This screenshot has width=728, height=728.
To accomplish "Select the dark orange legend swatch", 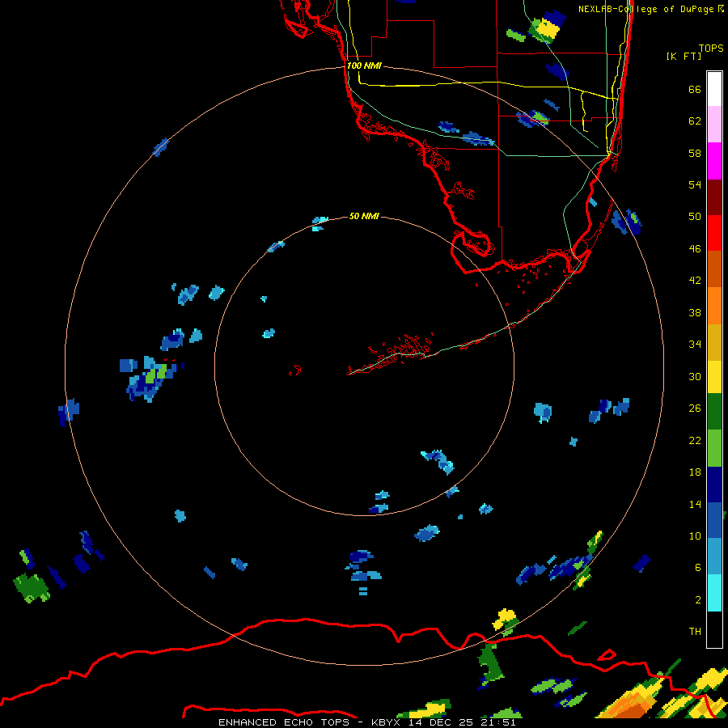I will [x=714, y=269].
